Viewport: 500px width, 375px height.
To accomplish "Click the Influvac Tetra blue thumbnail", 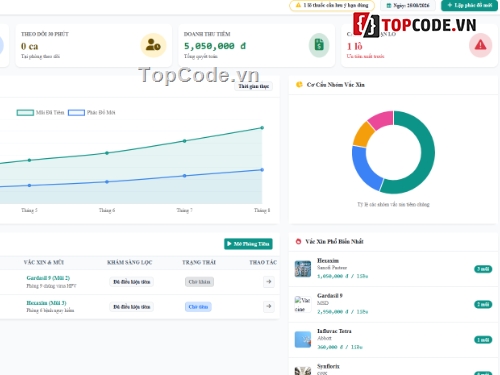I will pos(303,339).
